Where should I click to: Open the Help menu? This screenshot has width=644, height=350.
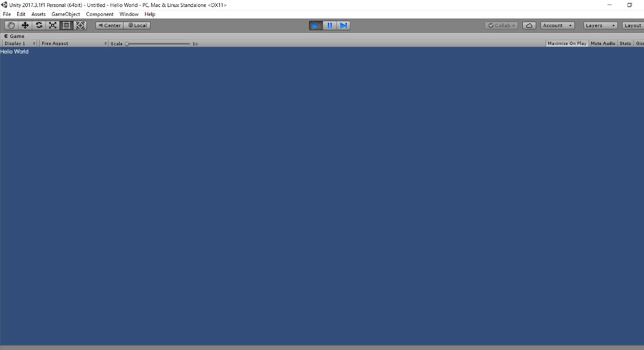click(x=150, y=14)
